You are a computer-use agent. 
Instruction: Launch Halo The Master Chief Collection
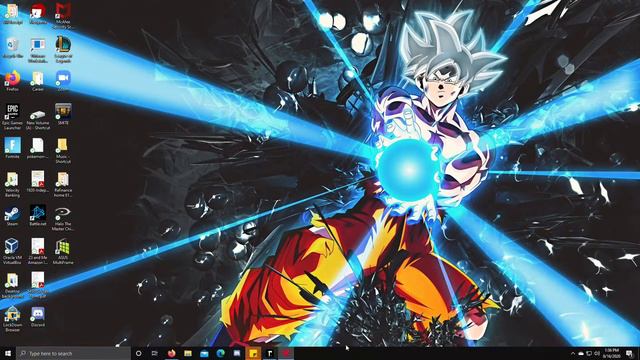click(x=63, y=218)
